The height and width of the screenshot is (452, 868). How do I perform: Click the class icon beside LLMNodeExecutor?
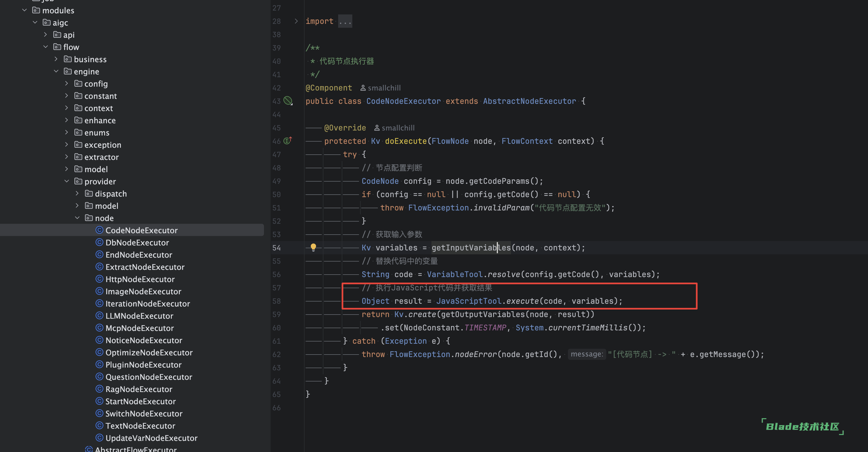click(x=99, y=316)
